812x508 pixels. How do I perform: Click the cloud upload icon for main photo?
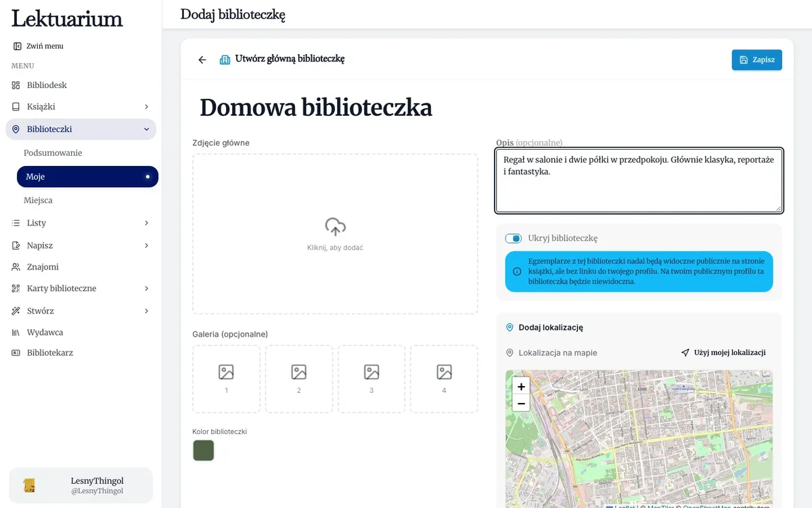point(335,226)
